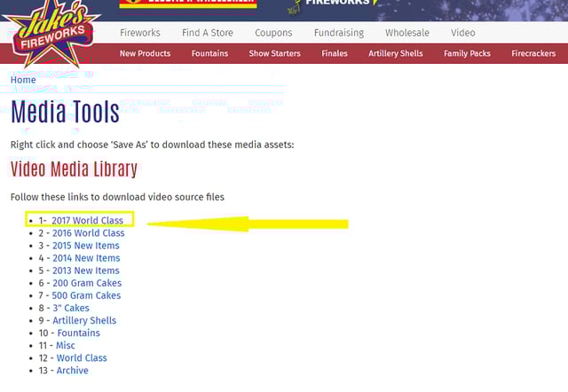Follow the 2014 New Items link

[x=86, y=258]
